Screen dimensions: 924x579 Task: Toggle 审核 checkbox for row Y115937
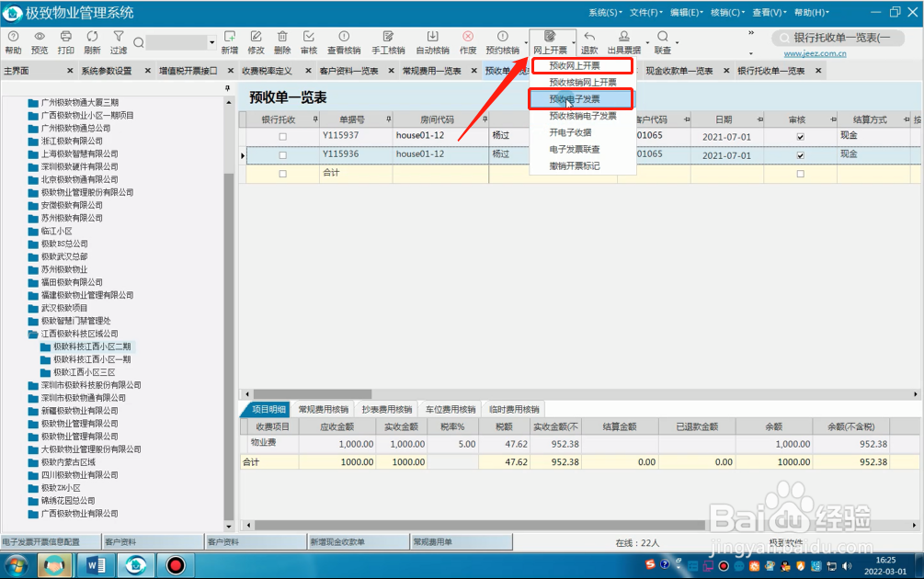click(800, 137)
